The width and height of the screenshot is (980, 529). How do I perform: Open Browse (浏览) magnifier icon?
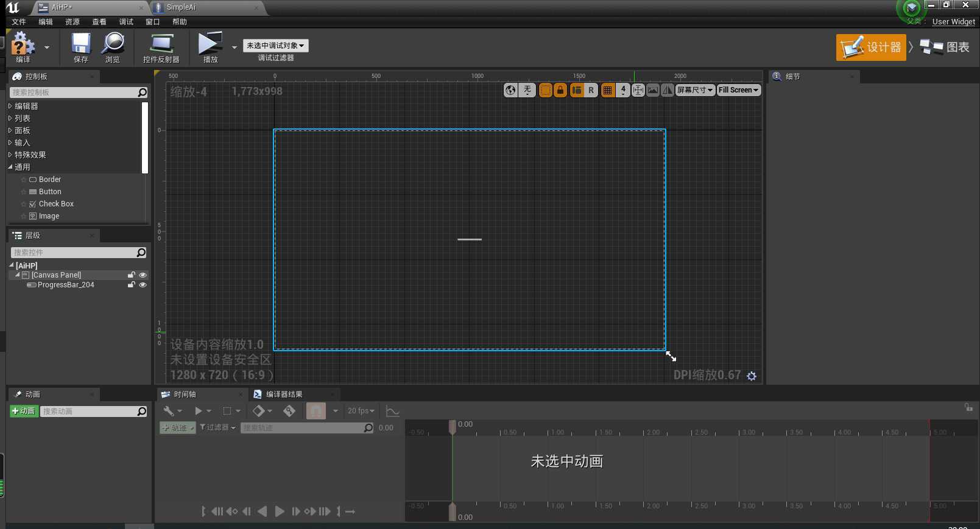[113, 45]
